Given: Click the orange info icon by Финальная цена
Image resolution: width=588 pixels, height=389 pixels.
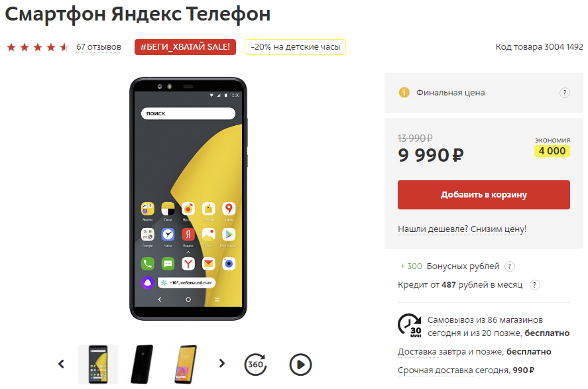Looking at the screenshot, I should (404, 92).
